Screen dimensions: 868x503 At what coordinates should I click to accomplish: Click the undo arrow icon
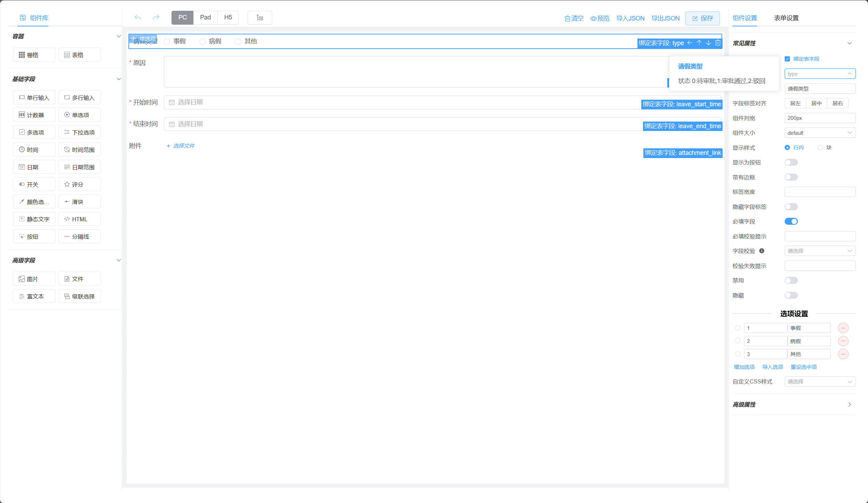click(x=138, y=17)
